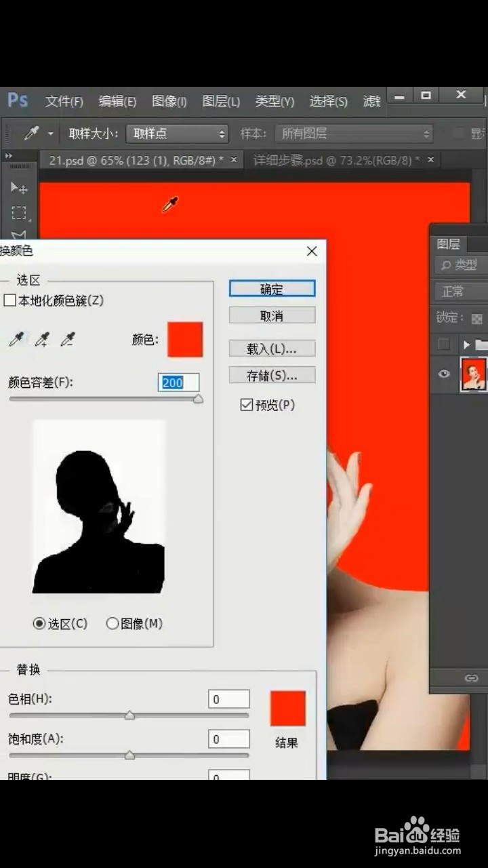Open the 文件(F) menu
This screenshot has height=868, width=488.
tap(64, 102)
